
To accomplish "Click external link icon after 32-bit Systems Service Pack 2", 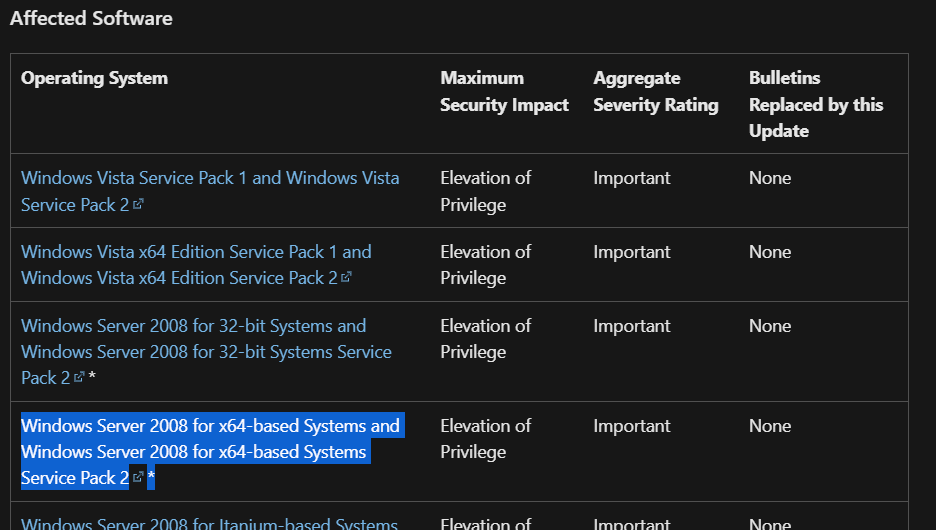I will click(79, 377).
